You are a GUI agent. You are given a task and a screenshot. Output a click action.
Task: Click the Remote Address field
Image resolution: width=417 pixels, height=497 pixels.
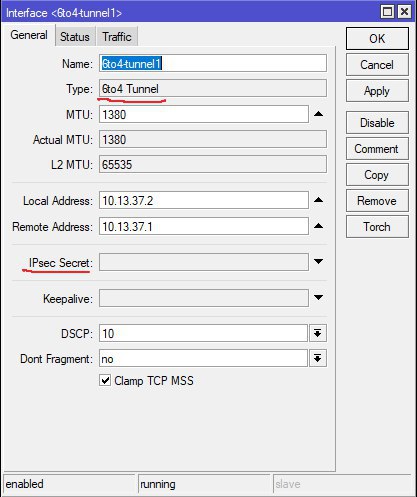pos(204,226)
